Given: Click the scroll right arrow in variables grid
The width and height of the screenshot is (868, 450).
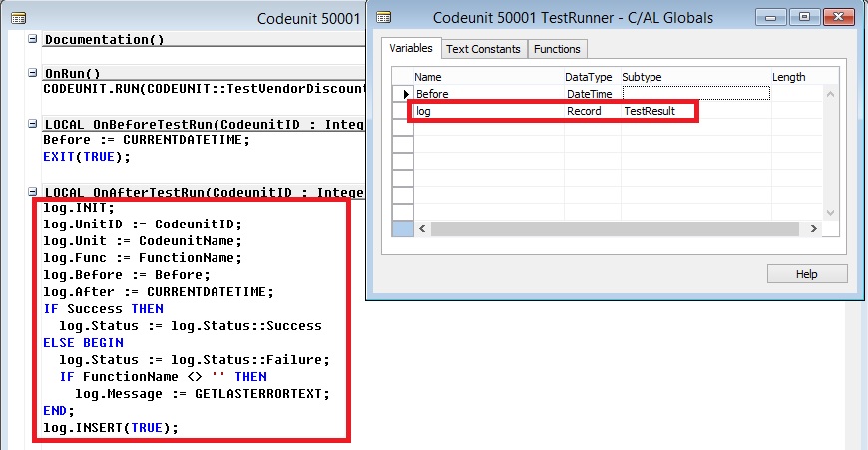Looking at the screenshot, I should click(814, 229).
